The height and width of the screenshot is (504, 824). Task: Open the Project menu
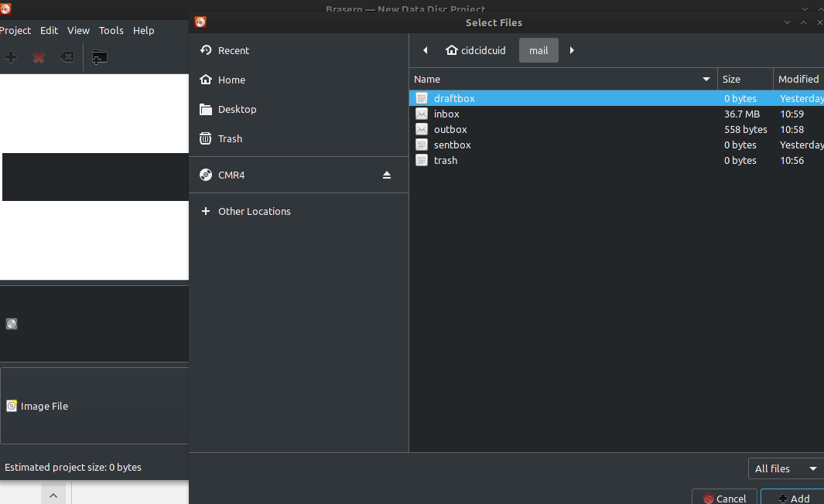coord(15,30)
